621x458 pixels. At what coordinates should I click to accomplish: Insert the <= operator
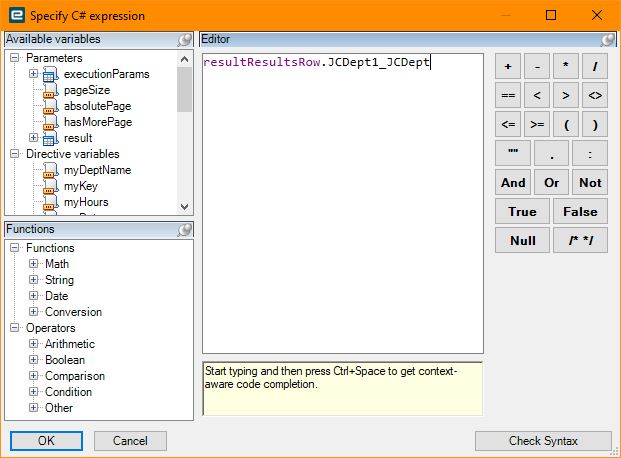508,124
